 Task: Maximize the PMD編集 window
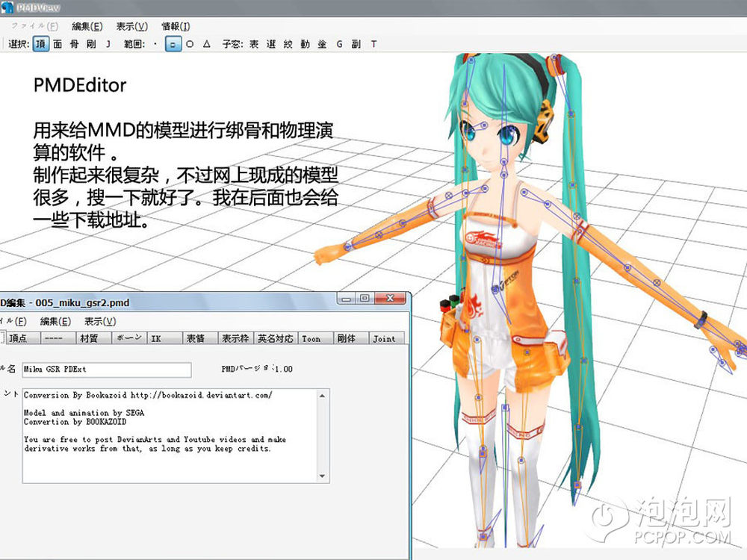pyautogui.click(x=365, y=299)
